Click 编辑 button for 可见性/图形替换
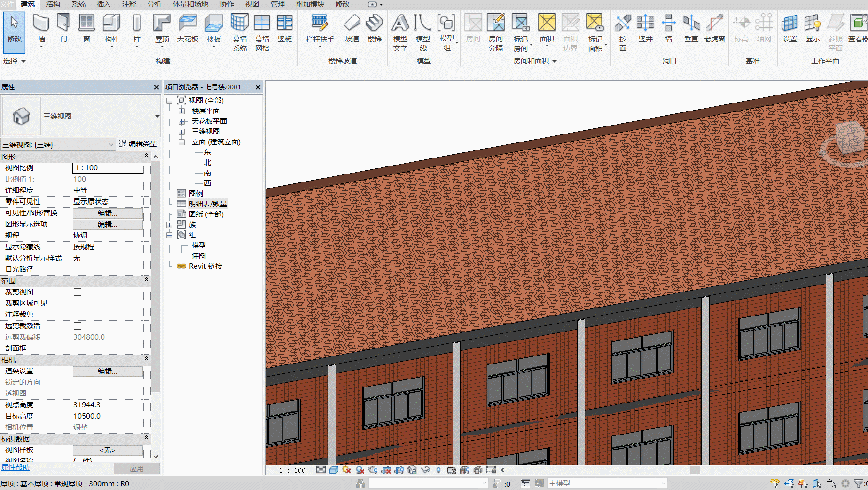The image size is (868, 490). [x=108, y=213]
